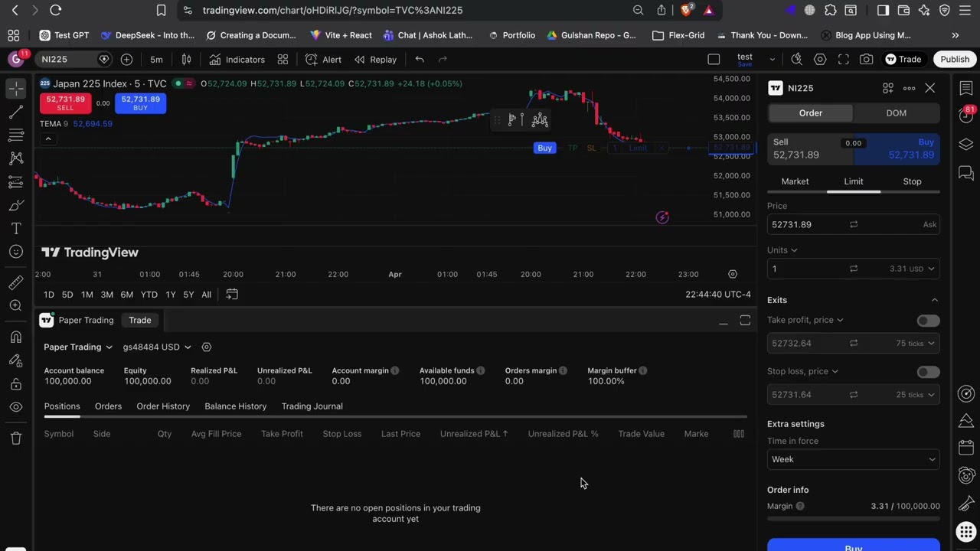
Task: Open positions table column settings icon
Action: click(x=739, y=434)
